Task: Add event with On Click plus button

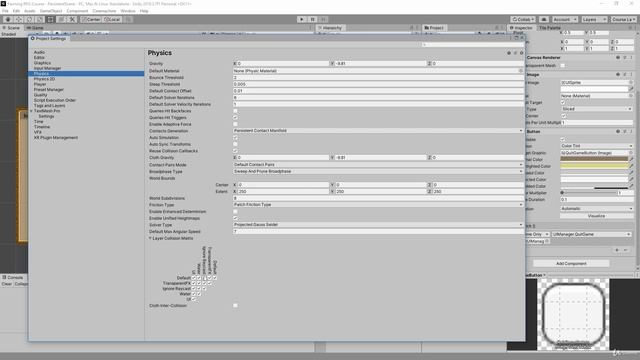Action: tap(617, 250)
